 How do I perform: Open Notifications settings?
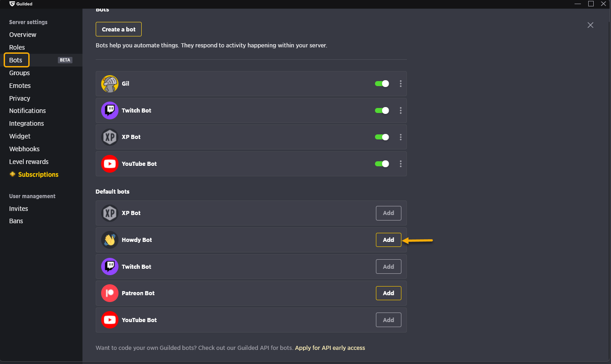pyautogui.click(x=27, y=111)
